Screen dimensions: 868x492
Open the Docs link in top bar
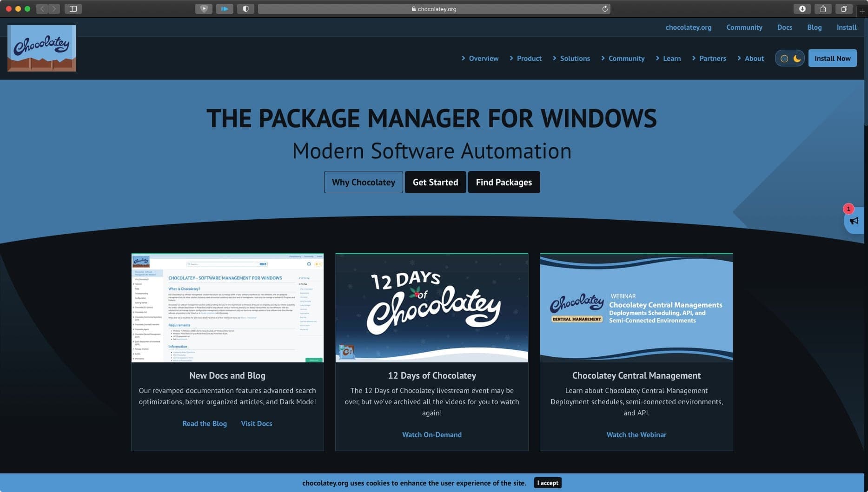point(784,27)
